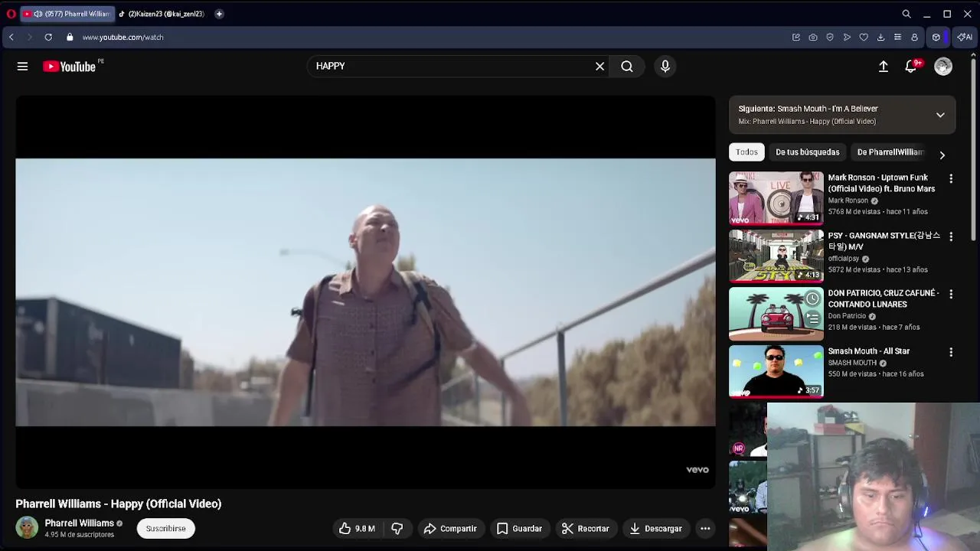Open options menu for Uptown Funk video
980x551 pixels.
[951, 179]
